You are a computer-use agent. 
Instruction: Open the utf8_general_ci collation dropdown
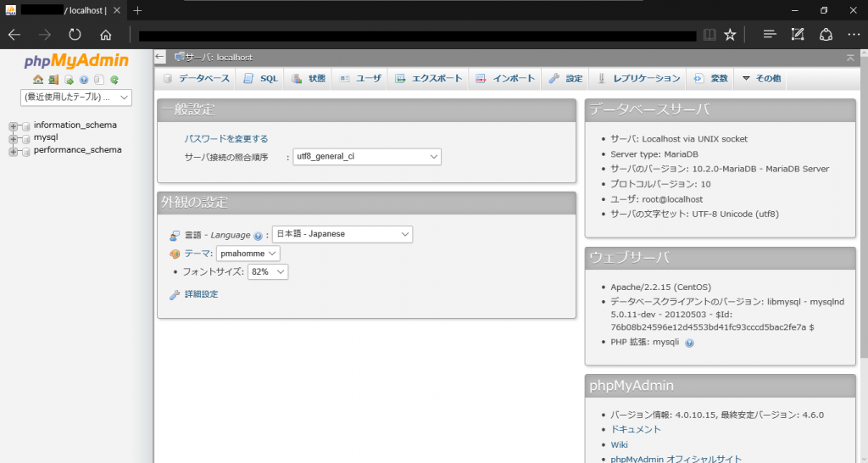coord(367,157)
